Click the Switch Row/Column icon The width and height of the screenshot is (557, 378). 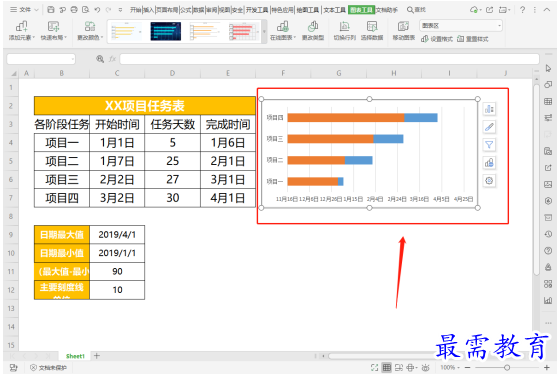pos(344,31)
